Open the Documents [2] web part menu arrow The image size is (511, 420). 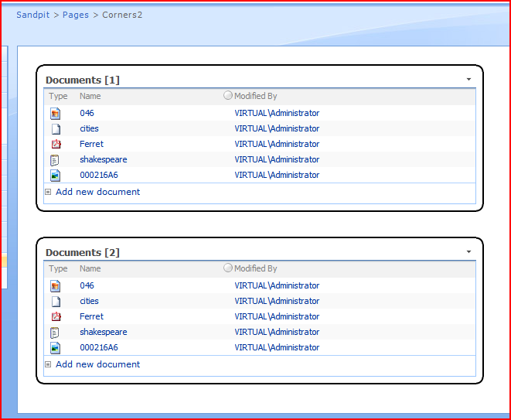(x=468, y=252)
